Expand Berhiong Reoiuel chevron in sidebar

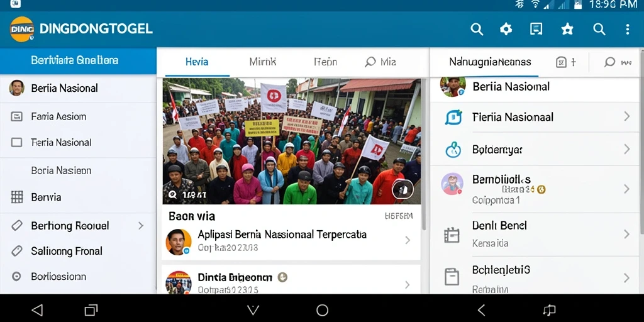[x=141, y=226]
